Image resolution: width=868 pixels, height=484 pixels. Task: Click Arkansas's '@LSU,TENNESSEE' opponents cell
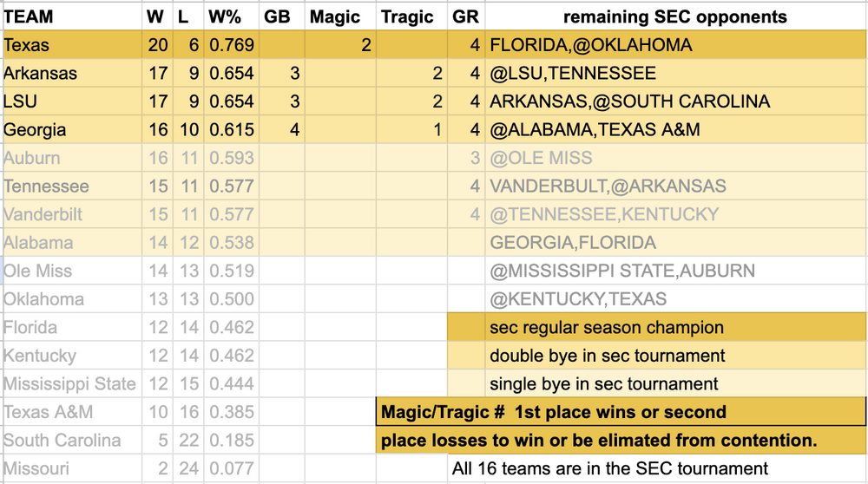(573, 74)
